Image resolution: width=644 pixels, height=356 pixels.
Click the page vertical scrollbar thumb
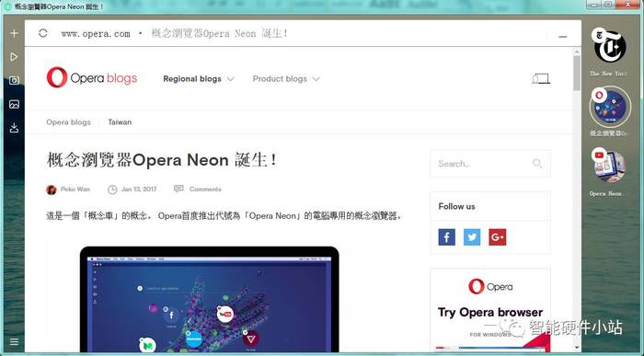577,73
